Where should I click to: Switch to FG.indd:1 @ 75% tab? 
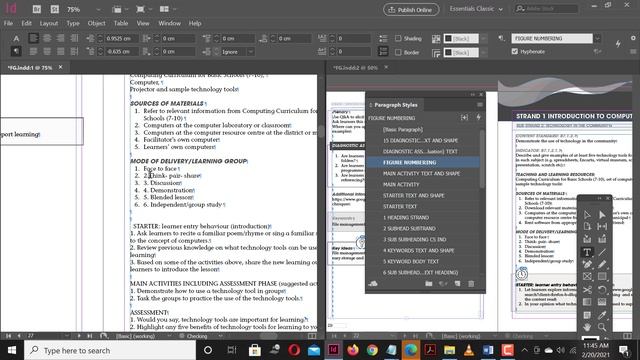(30, 67)
